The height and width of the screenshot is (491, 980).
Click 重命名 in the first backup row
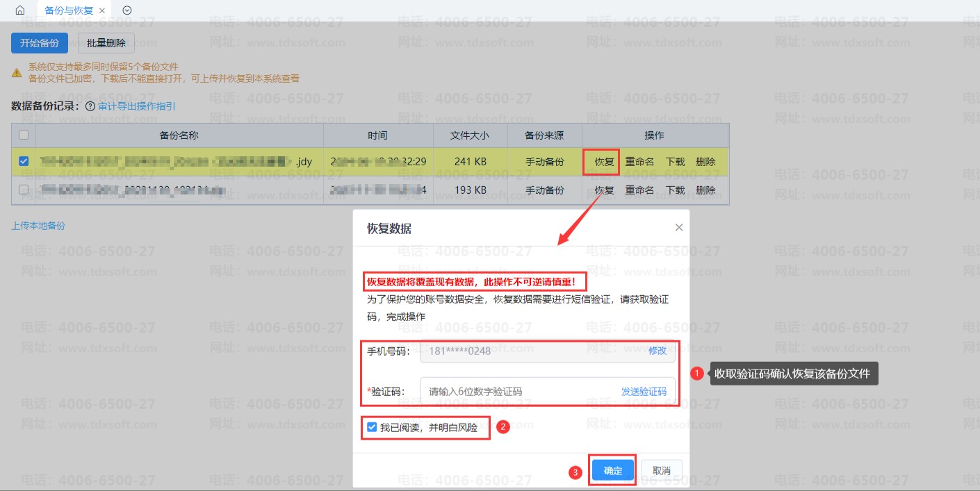(639, 162)
